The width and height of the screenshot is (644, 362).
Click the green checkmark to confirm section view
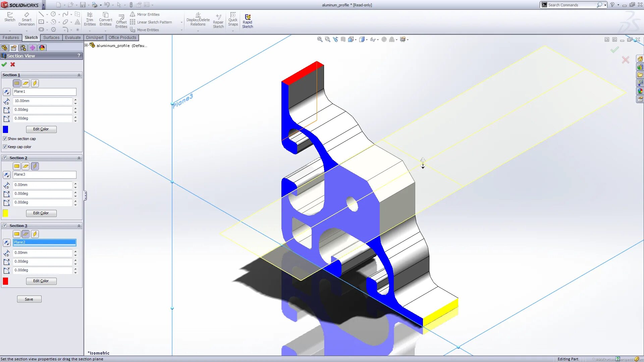[x=4, y=64]
